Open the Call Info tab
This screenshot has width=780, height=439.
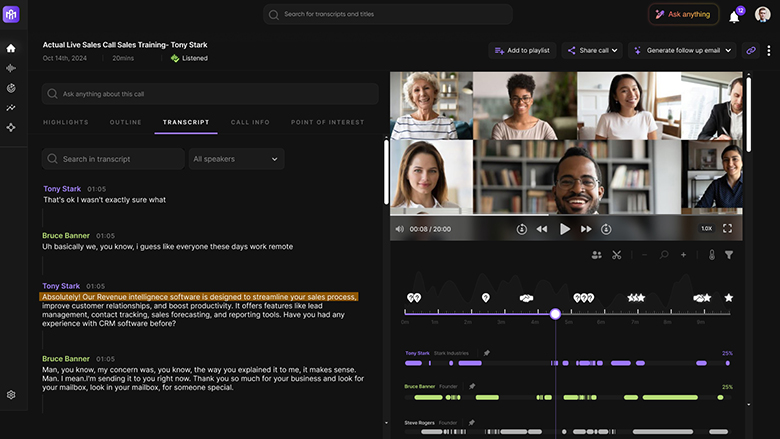tap(250, 122)
